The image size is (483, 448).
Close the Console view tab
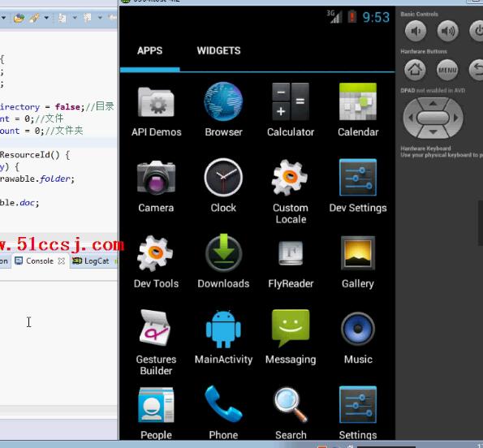tap(62, 261)
